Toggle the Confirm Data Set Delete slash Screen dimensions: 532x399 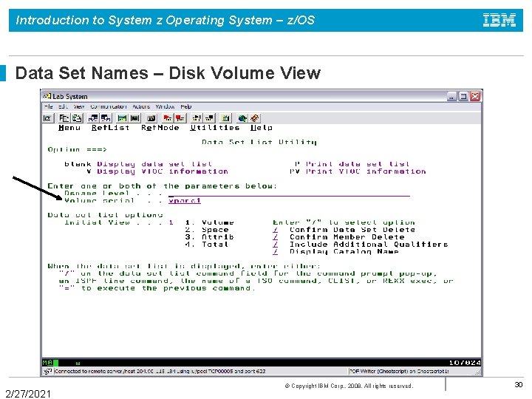click(275, 230)
